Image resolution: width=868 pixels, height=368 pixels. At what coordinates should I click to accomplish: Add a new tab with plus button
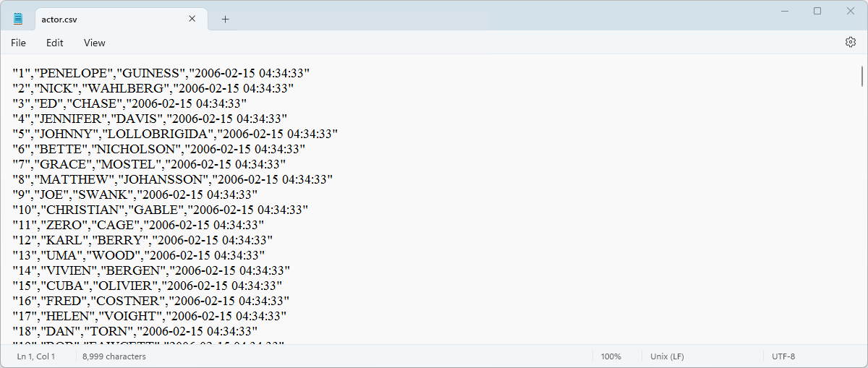(x=225, y=19)
